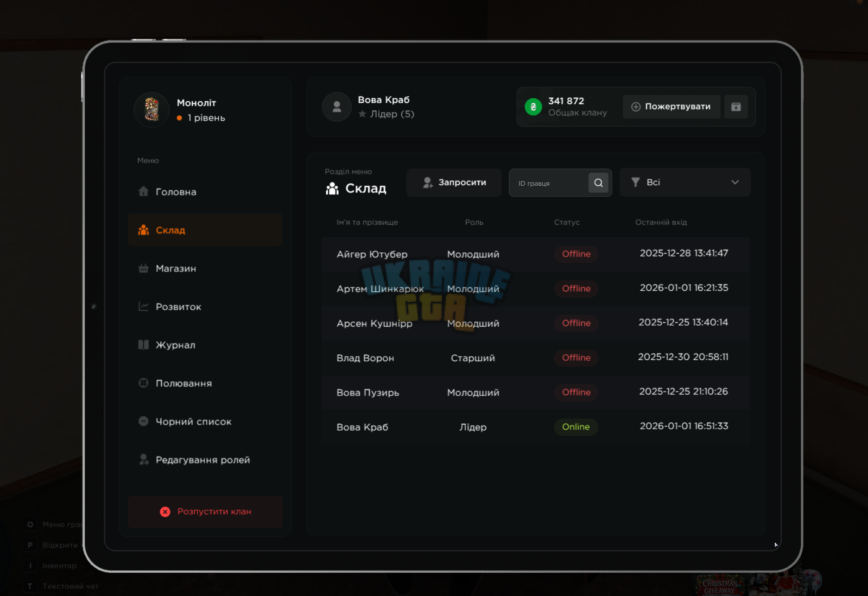868x596 pixels.
Task: Click the book icon beside Журнал
Action: (144, 345)
